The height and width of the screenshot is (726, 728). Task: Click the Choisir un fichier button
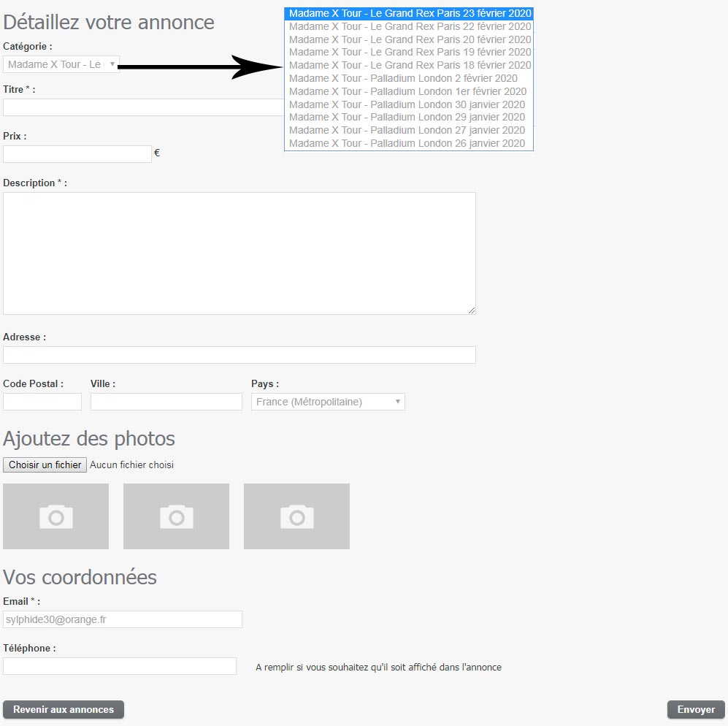coord(45,465)
